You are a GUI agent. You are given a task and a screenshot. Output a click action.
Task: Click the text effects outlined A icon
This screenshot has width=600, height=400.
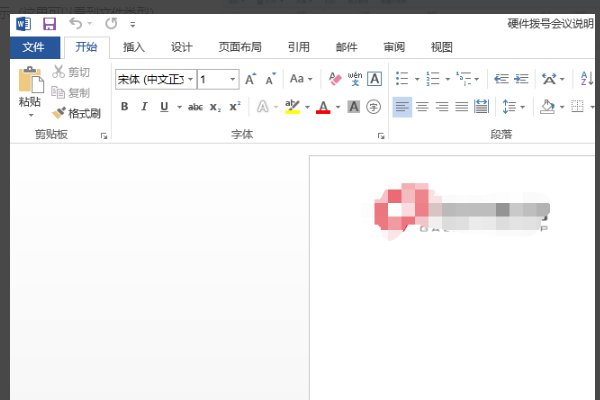pyautogui.click(x=262, y=106)
